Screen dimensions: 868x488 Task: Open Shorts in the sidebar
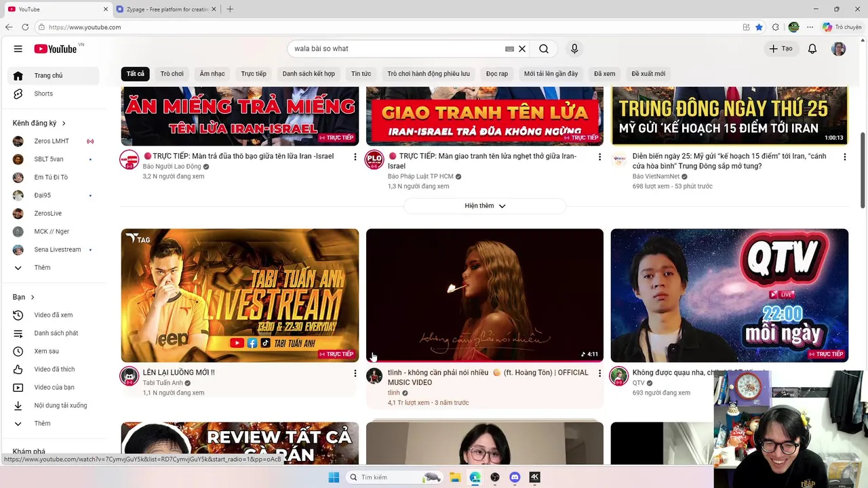[53, 94]
